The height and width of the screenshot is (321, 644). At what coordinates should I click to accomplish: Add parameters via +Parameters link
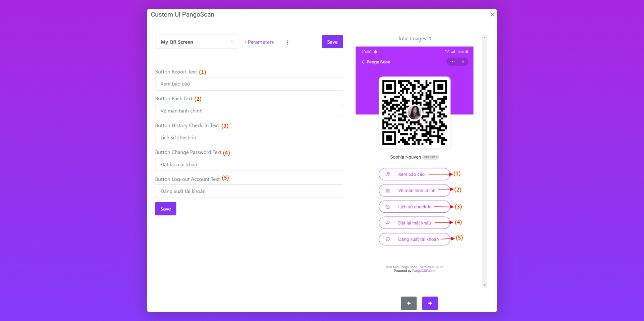259,42
